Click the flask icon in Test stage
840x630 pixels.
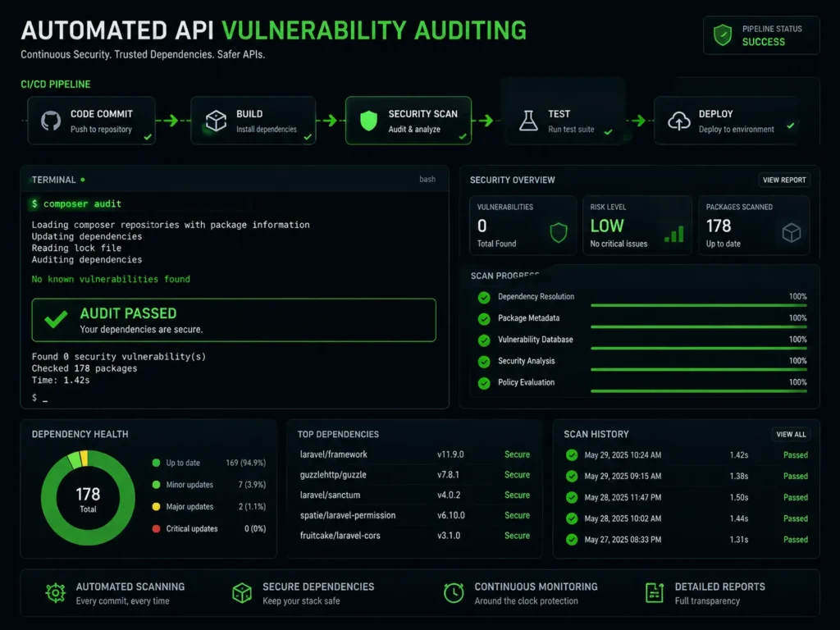click(x=528, y=121)
